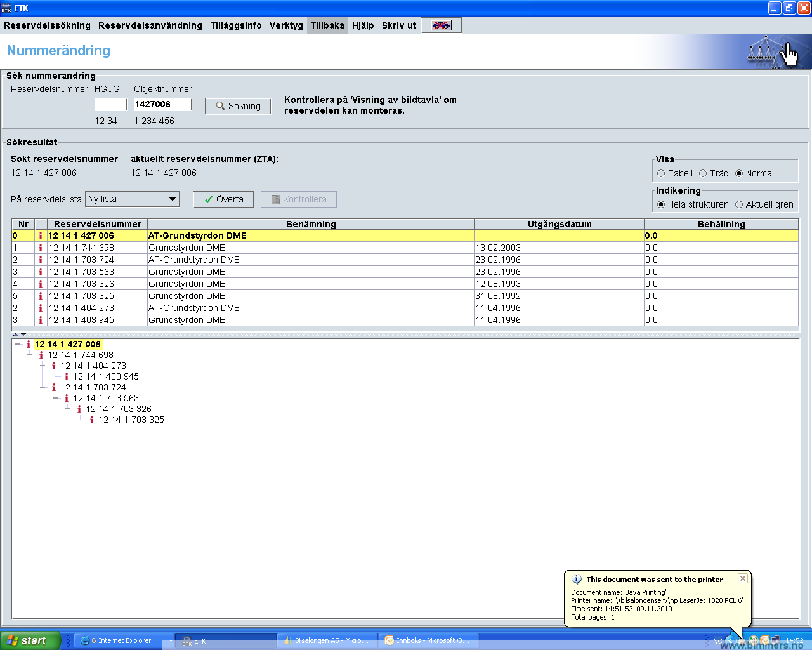Image resolution: width=812 pixels, height=650 pixels.
Task: Click the Kontrollera button
Action: (x=299, y=199)
